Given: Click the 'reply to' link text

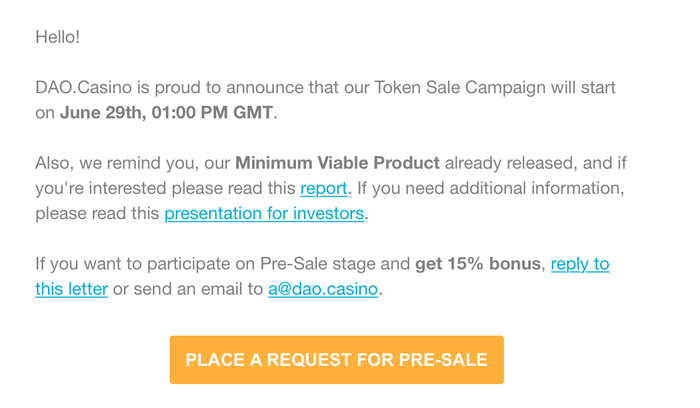Looking at the screenshot, I should tap(580, 264).
